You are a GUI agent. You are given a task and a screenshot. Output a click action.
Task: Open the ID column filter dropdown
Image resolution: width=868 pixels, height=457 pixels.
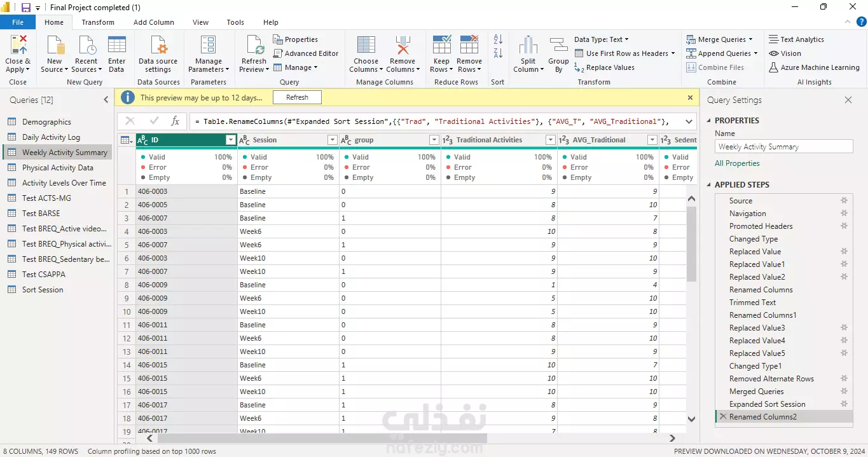[231, 140]
